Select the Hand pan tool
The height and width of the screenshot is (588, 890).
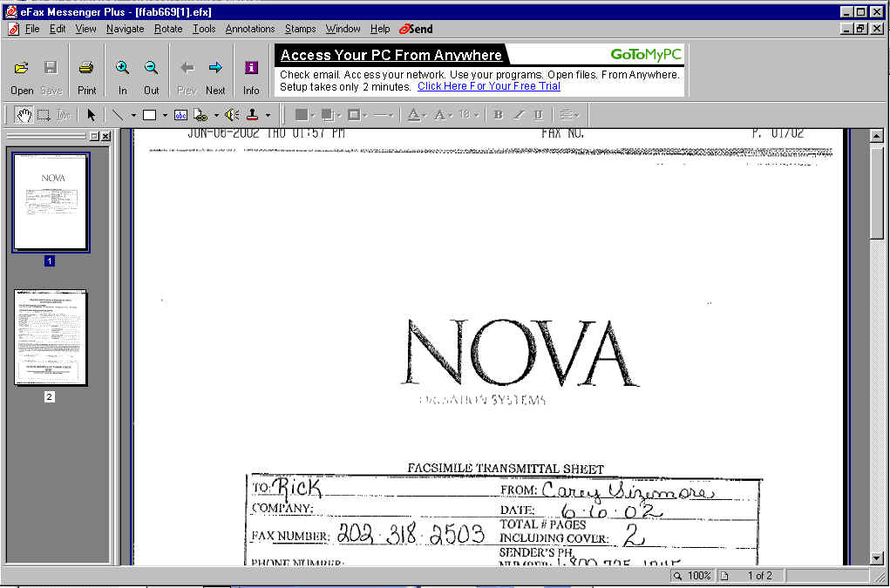click(x=24, y=115)
